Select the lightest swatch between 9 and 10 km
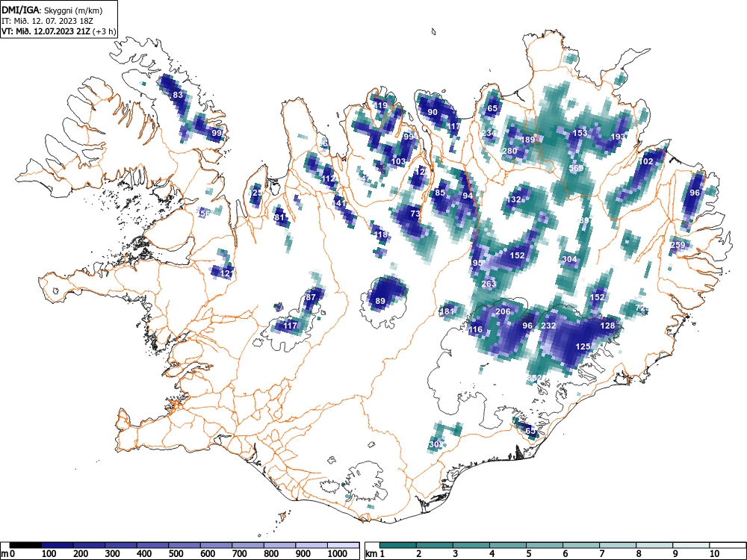This screenshot has width=747, height=560. click(x=691, y=545)
